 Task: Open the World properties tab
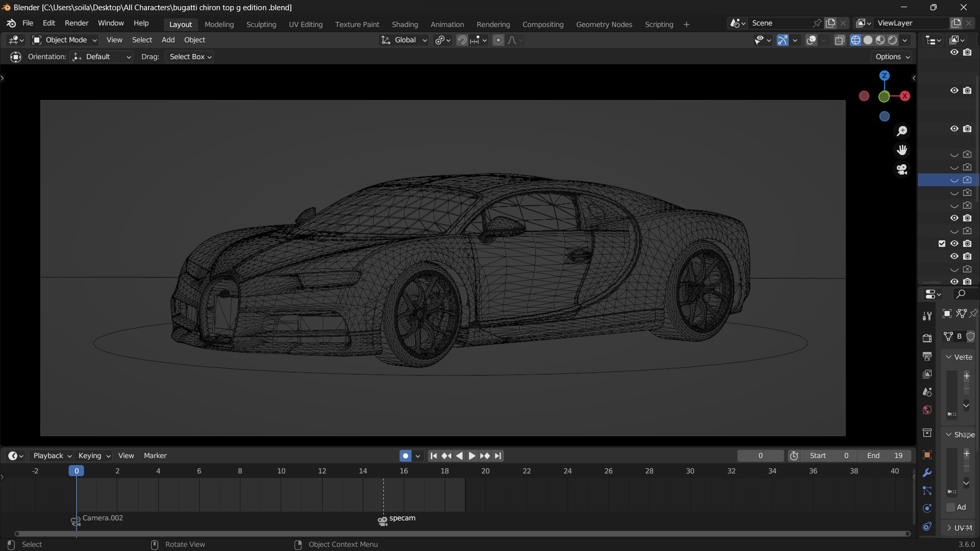[x=927, y=410]
